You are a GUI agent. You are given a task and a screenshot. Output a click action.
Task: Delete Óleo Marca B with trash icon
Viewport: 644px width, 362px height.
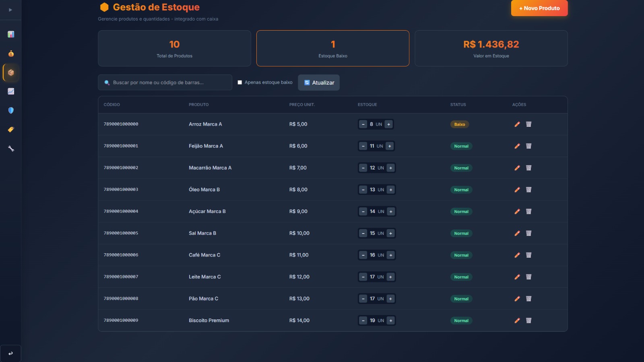529,190
